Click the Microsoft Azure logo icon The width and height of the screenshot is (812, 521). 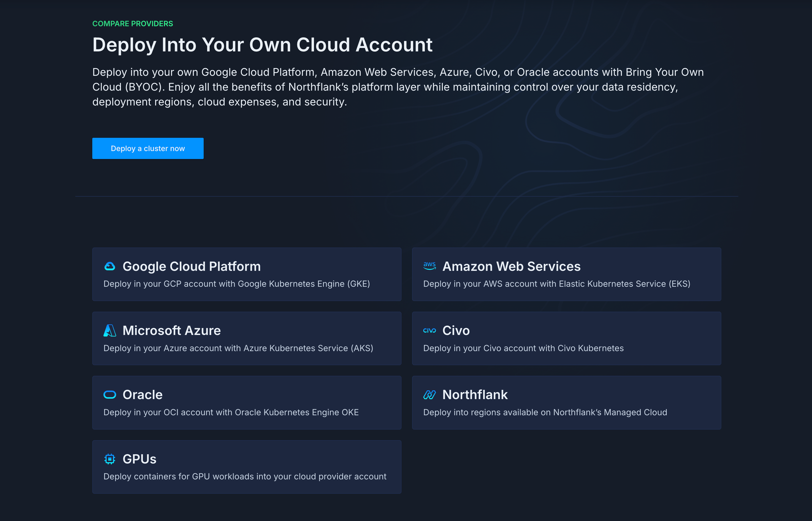[110, 330]
